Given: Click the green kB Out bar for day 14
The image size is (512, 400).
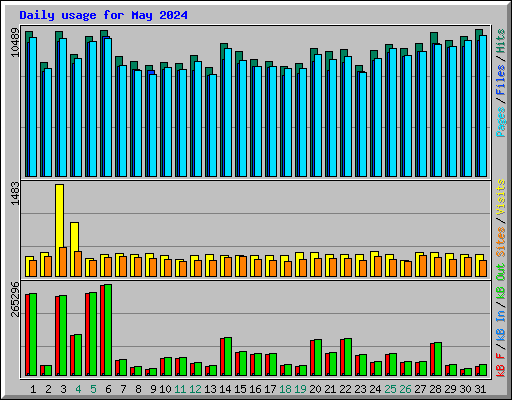Looking at the screenshot, I should tap(228, 357).
